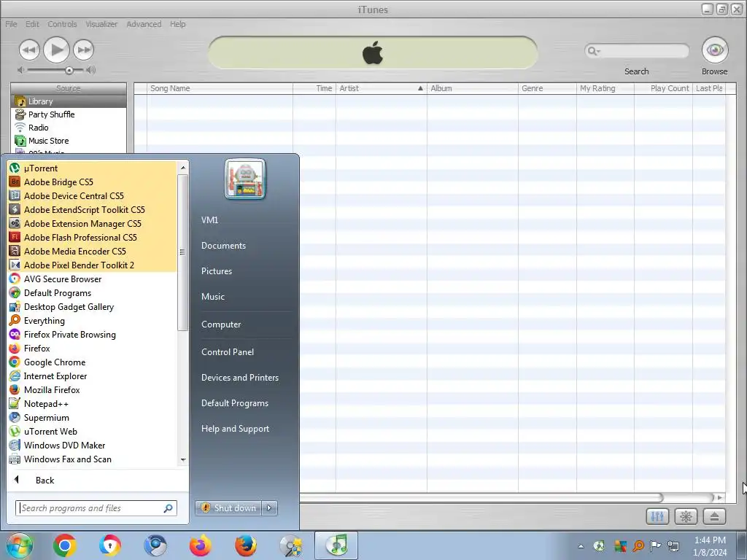This screenshot has width=747, height=560.
Task: Launch Adobe Media Encoder CS5
Action: click(93, 251)
